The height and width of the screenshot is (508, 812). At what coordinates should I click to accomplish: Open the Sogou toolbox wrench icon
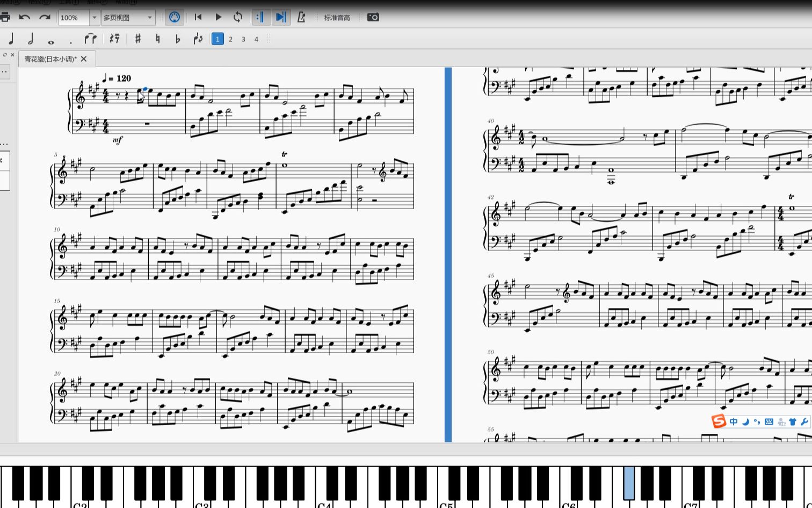coord(804,422)
